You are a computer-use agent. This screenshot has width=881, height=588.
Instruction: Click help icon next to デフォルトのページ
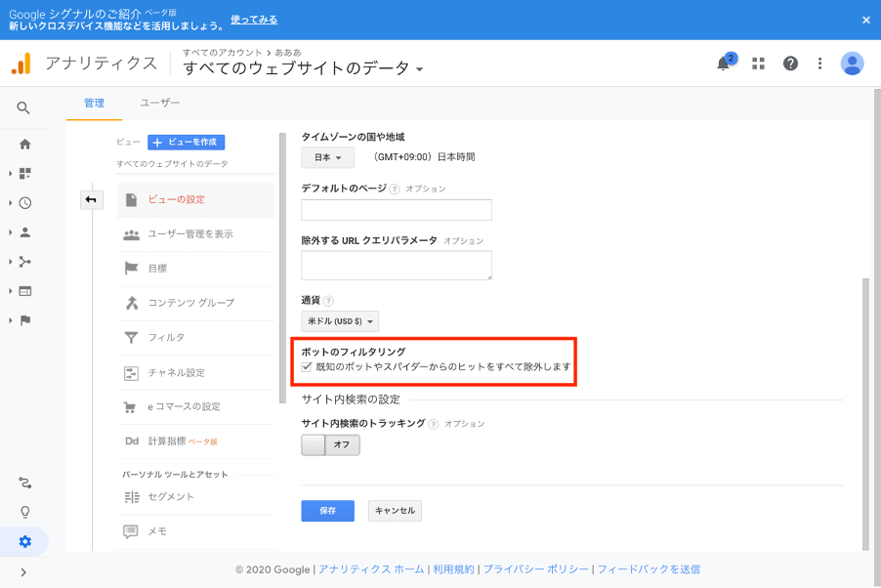point(395,189)
